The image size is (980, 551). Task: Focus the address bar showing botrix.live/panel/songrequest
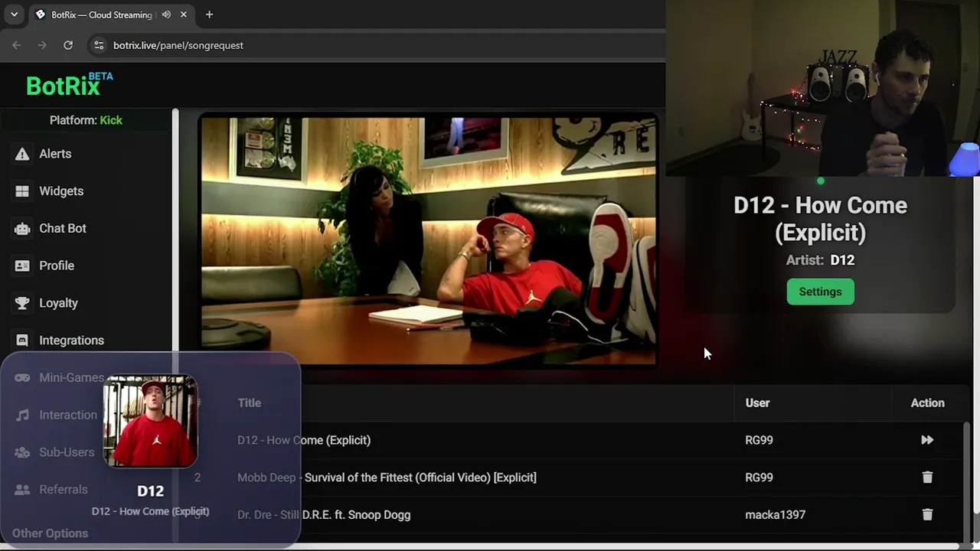375,45
